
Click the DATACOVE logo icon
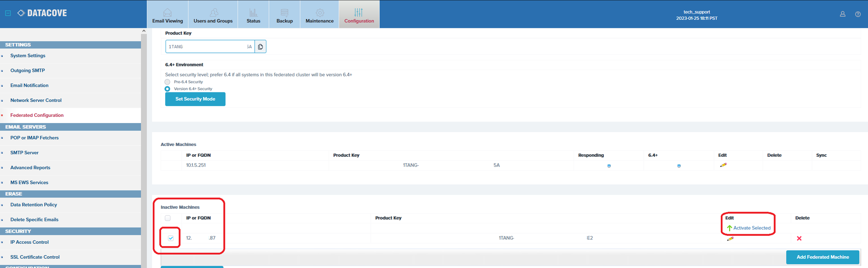pyautogui.click(x=21, y=13)
